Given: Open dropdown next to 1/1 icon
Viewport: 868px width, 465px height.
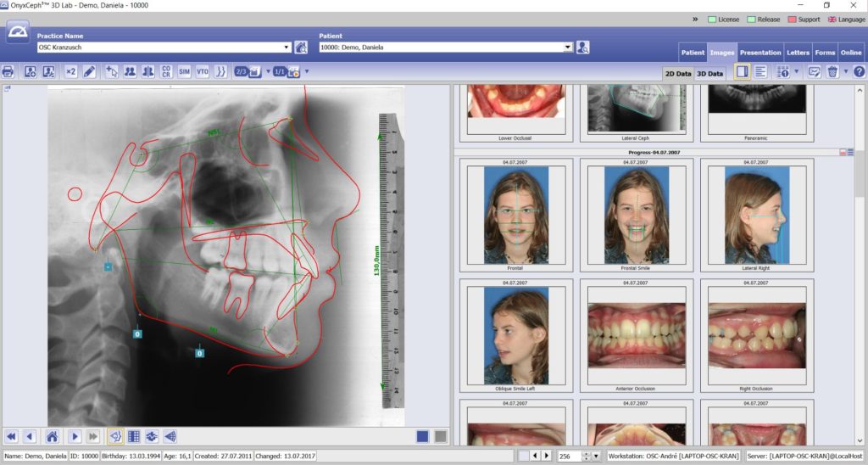Looking at the screenshot, I should coord(307,71).
